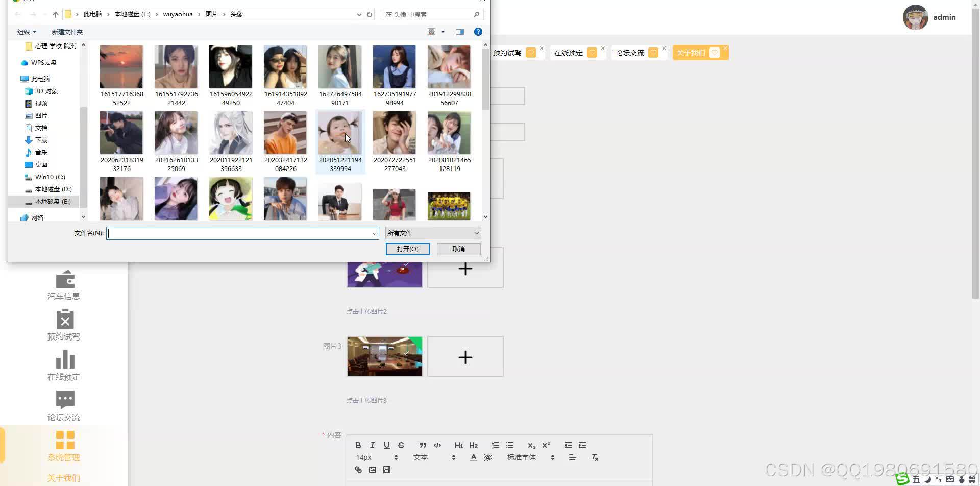Go up one folder level

tap(56, 14)
